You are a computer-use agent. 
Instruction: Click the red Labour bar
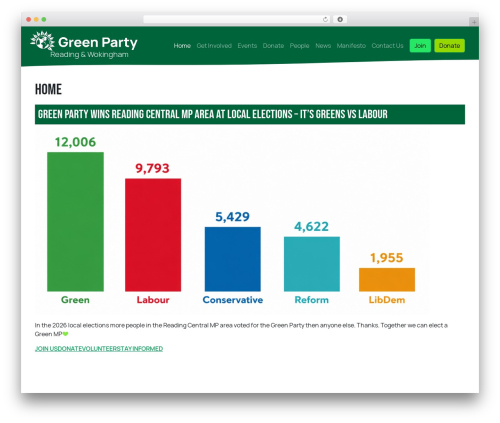click(153, 235)
